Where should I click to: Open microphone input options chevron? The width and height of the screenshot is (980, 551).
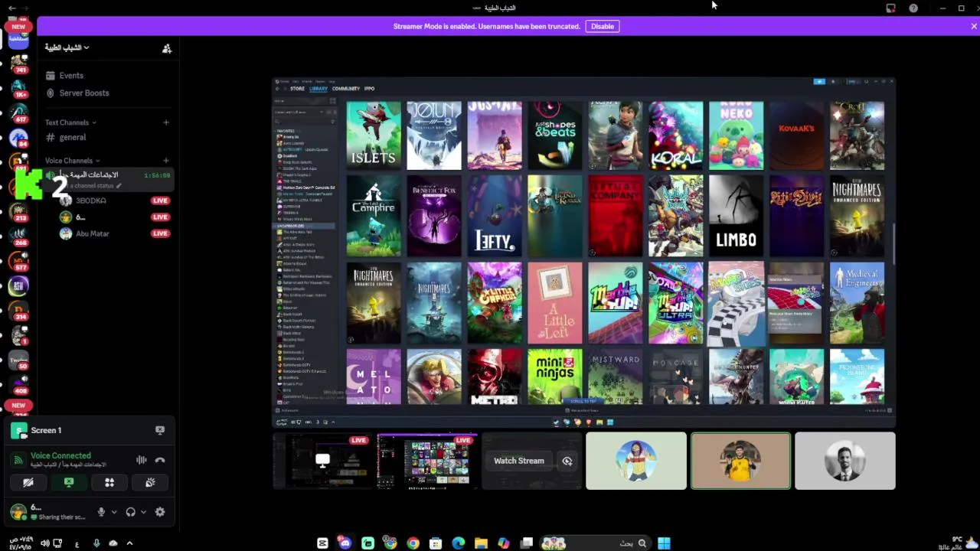[x=114, y=512]
